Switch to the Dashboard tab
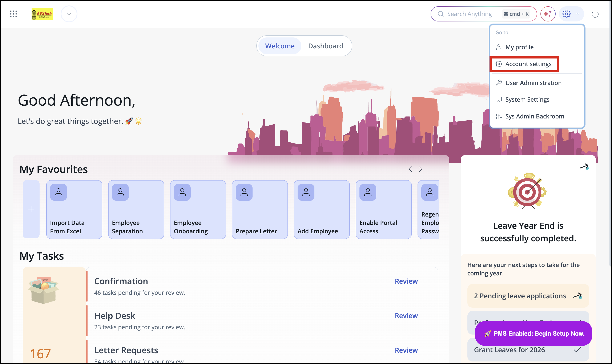The width and height of the screenshot is (612, 364). tap(326, 46)
